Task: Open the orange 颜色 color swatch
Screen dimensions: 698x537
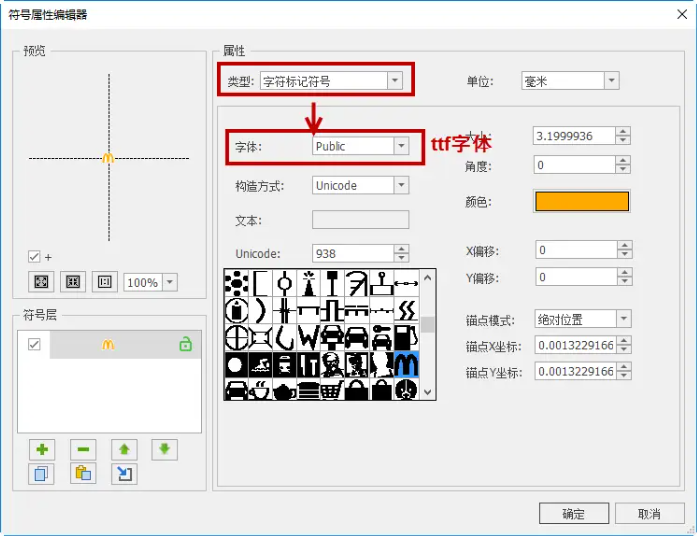Action: tap(582, 201)
